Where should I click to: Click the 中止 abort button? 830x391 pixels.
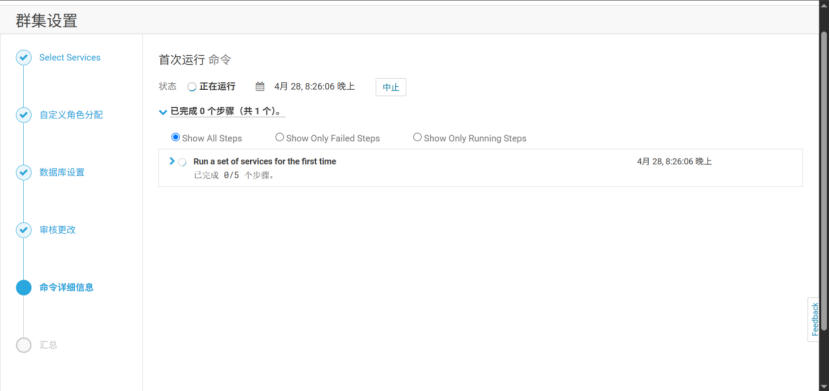click(391, 87)
